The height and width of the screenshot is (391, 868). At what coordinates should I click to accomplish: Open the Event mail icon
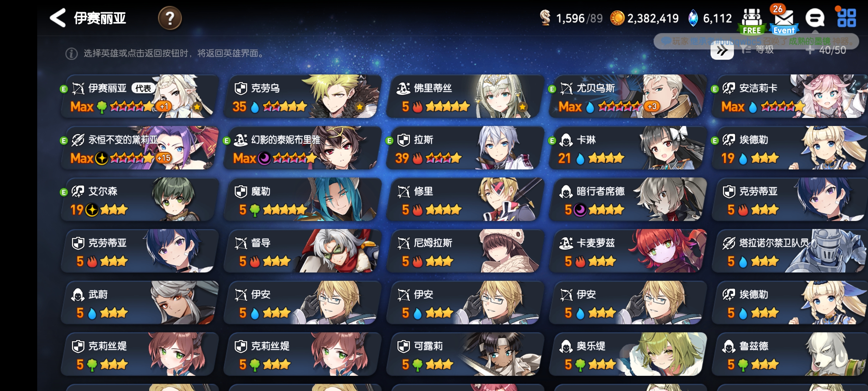(x=784, y=20)
